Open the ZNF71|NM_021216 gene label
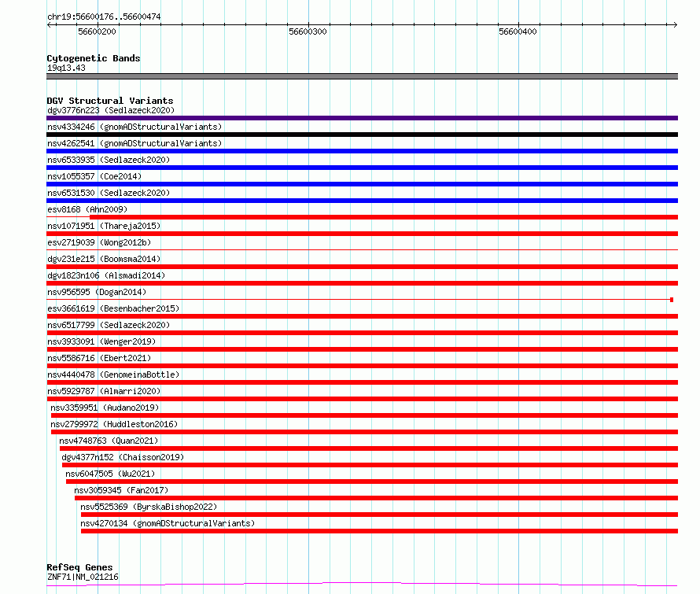This screenshot has height=594, width=700. [83, 577]
